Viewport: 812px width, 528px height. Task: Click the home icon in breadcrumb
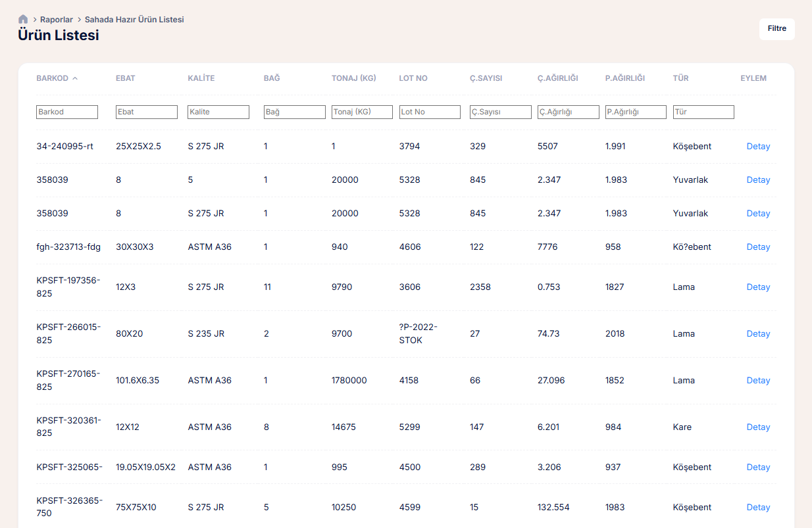[x=23, y=19]
